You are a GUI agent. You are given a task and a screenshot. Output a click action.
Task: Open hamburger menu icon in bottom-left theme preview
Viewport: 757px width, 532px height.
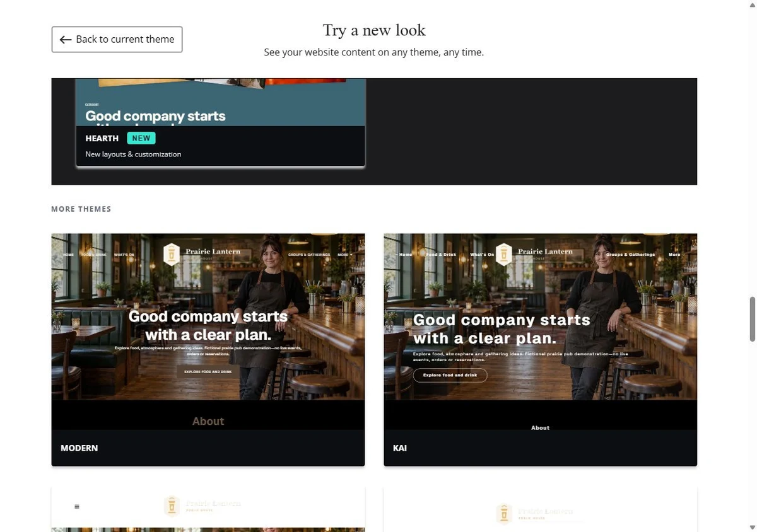tap(77, 506)
